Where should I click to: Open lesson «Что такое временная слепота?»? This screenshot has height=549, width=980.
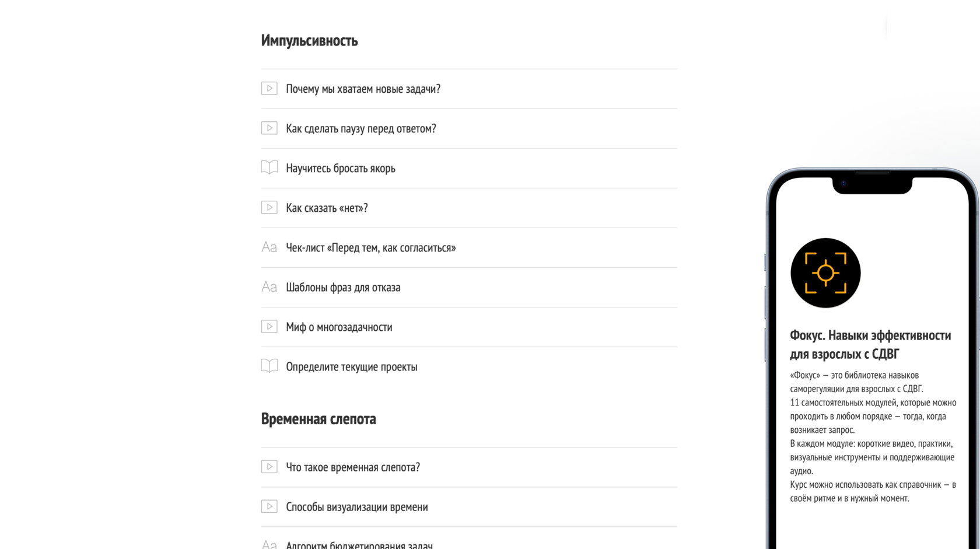tap(352, 467)
